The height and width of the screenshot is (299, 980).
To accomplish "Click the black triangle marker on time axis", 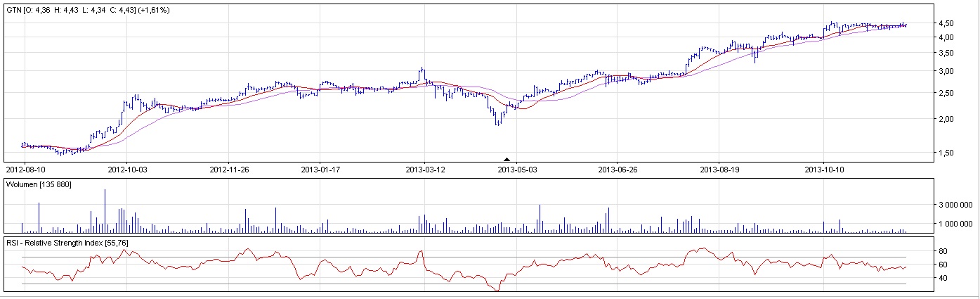I will pos(507,160).
